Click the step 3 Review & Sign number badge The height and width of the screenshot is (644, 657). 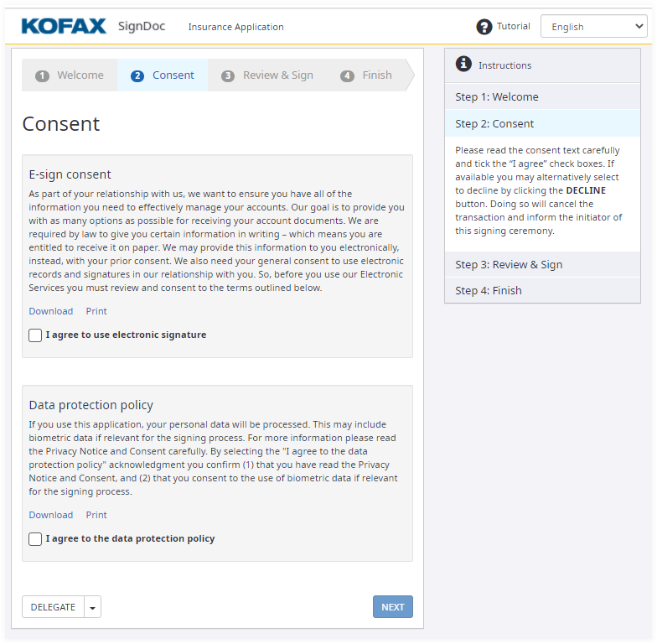(228, 75)
